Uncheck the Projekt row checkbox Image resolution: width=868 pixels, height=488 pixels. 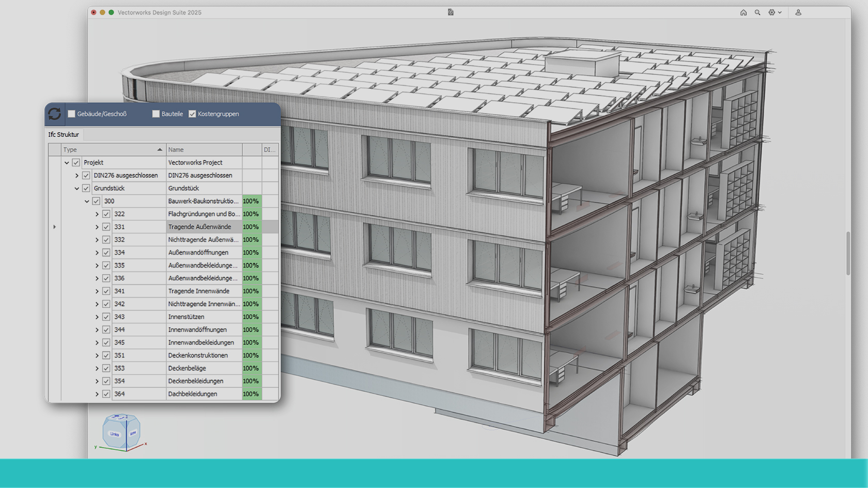(x=76, y=163)
